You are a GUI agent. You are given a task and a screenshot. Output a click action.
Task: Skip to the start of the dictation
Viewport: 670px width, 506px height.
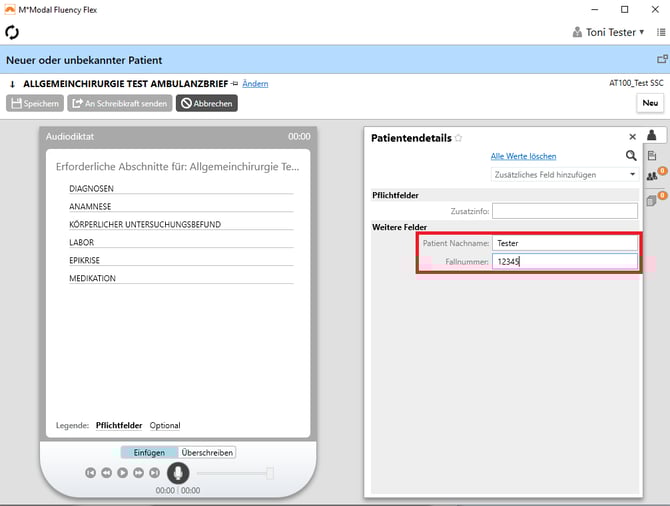[x=90, y=473]
